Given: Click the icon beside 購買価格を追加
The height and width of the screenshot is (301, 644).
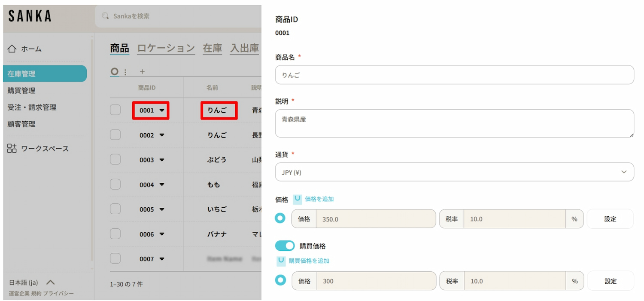Looking at the screenshot, I should coord(281,261).
